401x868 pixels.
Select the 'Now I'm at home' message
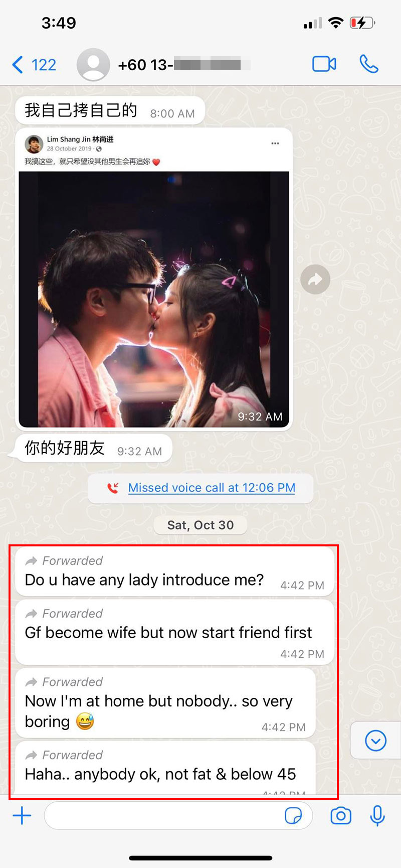click(x=165, y=703)
